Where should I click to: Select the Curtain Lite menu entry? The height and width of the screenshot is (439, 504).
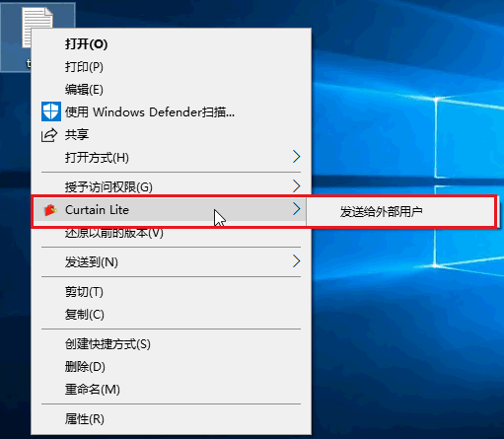(x=170, y=210)
